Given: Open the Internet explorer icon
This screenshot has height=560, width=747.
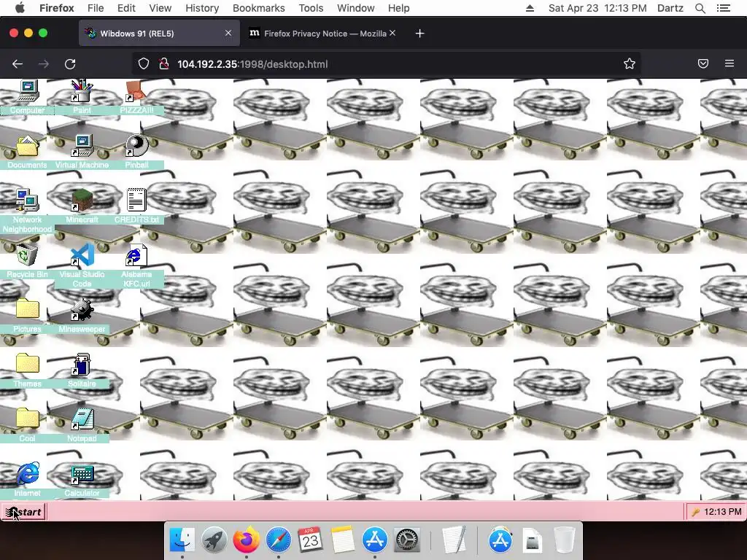Looking at the screenshot, I should point(28,474).
